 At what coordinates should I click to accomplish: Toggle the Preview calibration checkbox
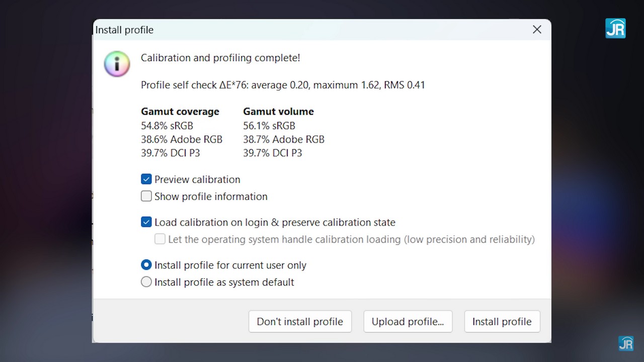(x=146, y=179)
